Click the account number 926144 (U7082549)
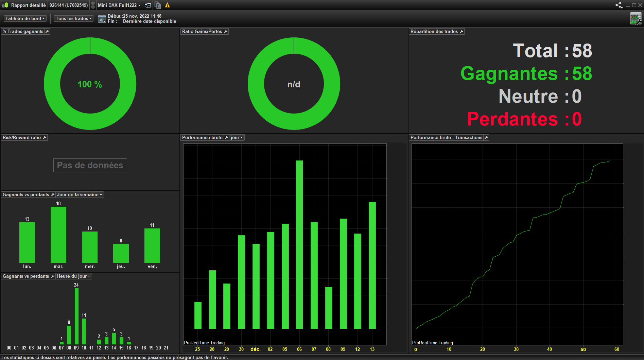This screenshot has width=644, height=360. pos(69,5)
